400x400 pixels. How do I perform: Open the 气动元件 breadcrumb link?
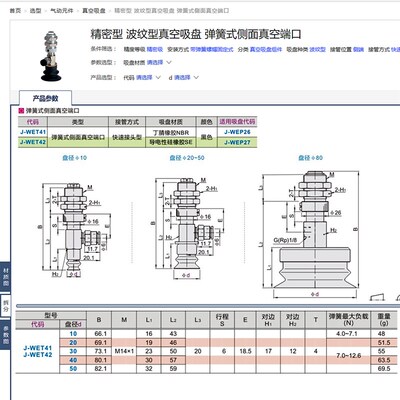point(62,11)
